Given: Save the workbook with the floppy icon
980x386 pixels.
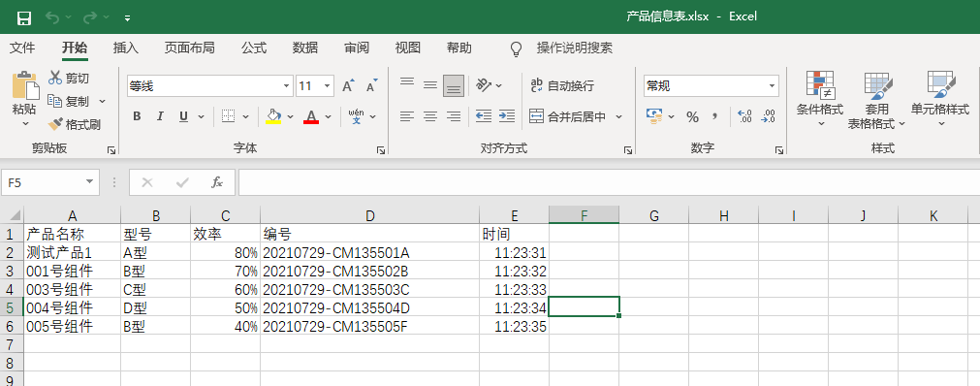Looking at the screenshot, I should pyautogui.click(x=24, y=17).
